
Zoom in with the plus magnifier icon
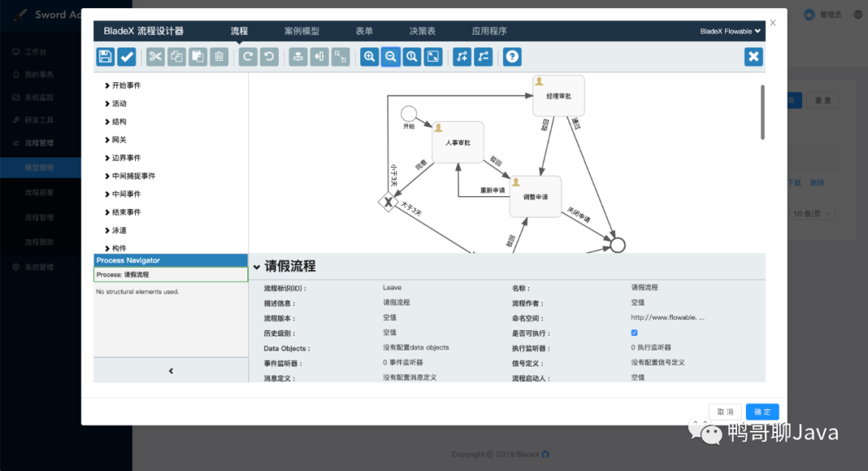369,56
